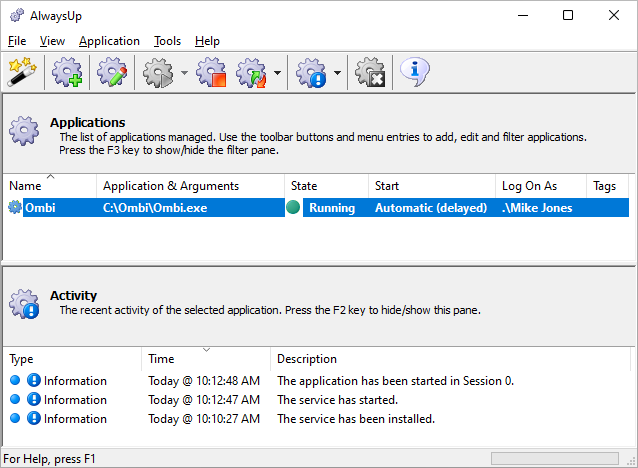Select Information entry at 10:10:27 AM
Viewport: 638px width, 468px height.
[x=75, y=419]
